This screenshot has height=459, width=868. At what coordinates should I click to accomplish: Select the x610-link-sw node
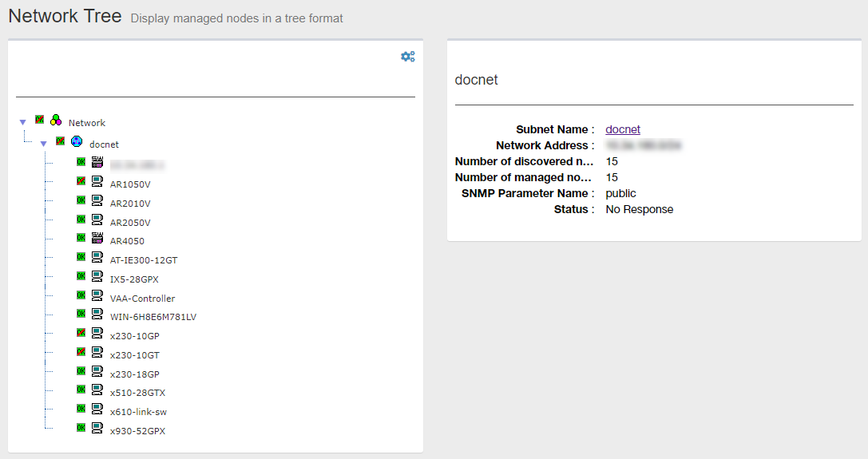pos(138,412)
